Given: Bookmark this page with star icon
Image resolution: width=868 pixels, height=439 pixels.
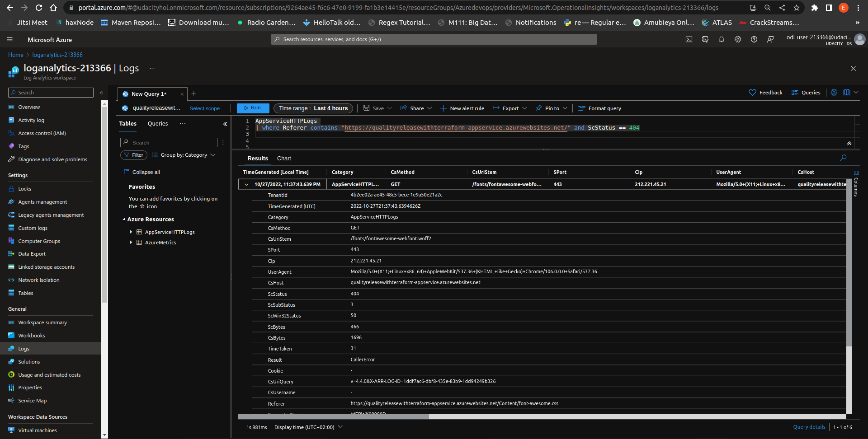Looking at the screenshot, I should 797,8.
